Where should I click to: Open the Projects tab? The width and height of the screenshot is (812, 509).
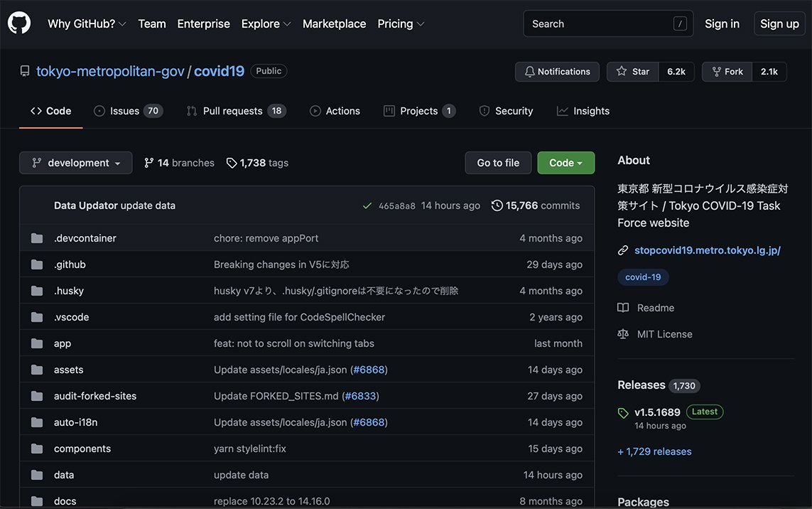419,111
